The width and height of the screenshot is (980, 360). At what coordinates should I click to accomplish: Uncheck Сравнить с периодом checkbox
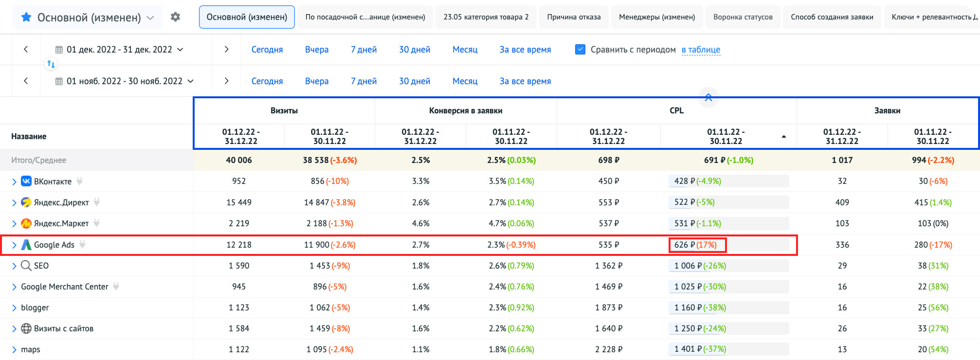pyautogui.click(x=580, y=50)
